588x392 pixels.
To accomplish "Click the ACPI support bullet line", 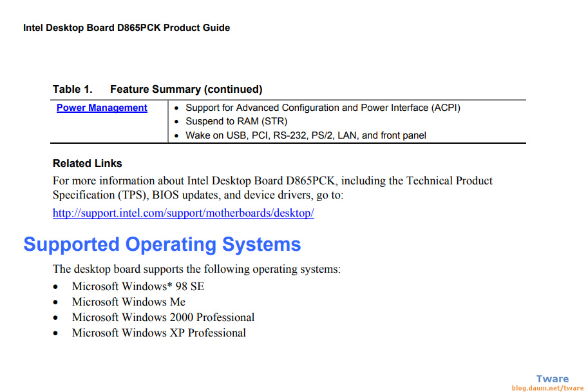I will tap(323, 108).
